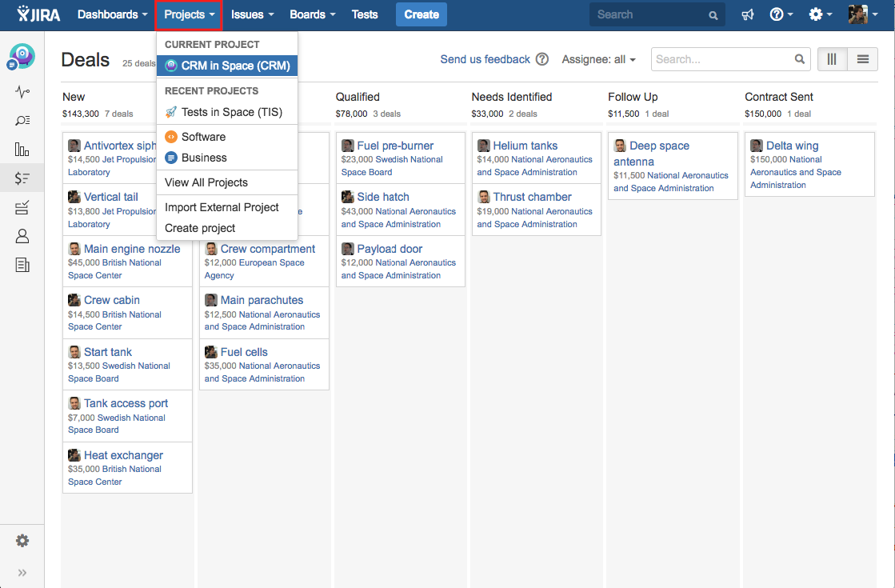Click Send us feedback link
The image size is (895, 588).
(x=485, y=59)
